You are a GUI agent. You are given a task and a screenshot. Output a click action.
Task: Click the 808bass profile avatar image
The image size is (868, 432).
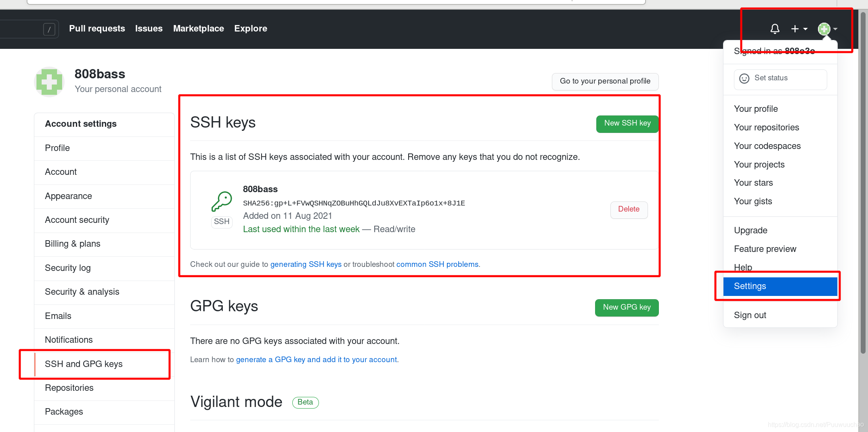click(49, 82)
